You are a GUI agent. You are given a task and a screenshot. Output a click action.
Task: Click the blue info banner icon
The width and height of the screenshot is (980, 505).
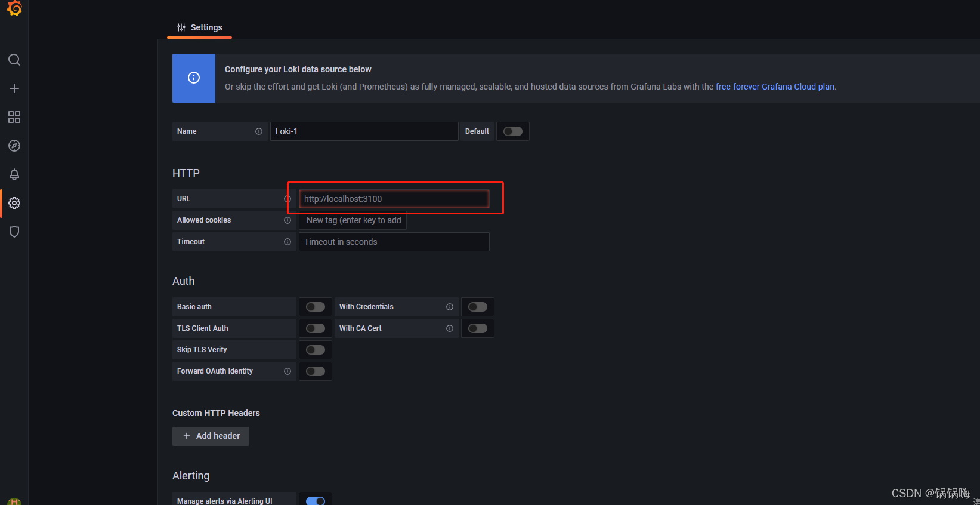click(x=194, y=78)
